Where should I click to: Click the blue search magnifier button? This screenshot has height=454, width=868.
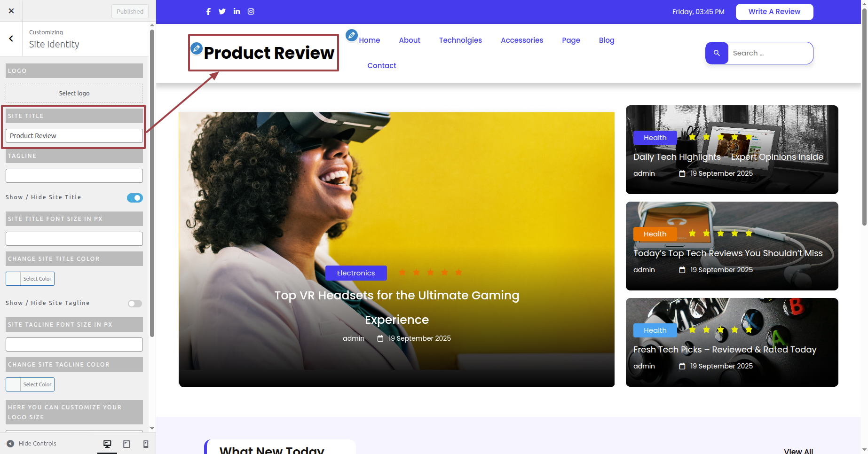coord(717,53)
